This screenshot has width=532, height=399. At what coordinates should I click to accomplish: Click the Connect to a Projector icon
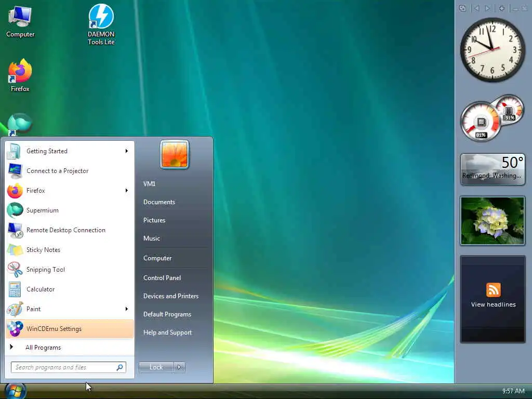(15, 170)
